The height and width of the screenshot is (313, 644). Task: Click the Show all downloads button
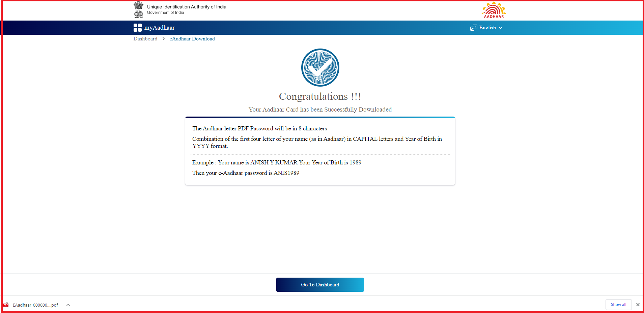click(618, 305)
